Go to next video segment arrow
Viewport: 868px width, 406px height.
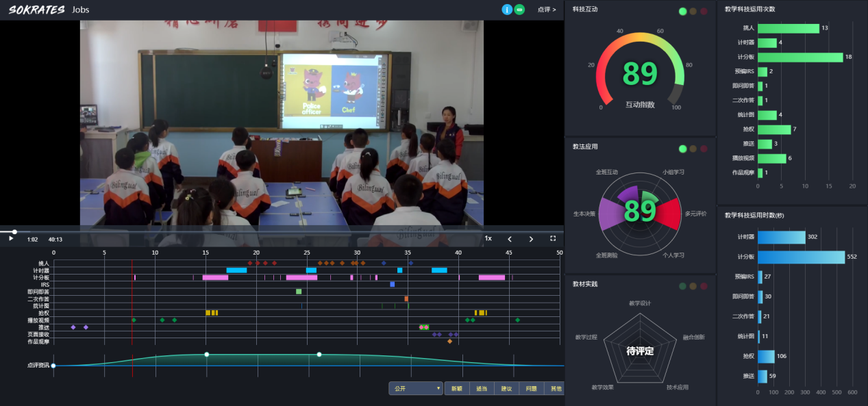(x=531, y=239)
